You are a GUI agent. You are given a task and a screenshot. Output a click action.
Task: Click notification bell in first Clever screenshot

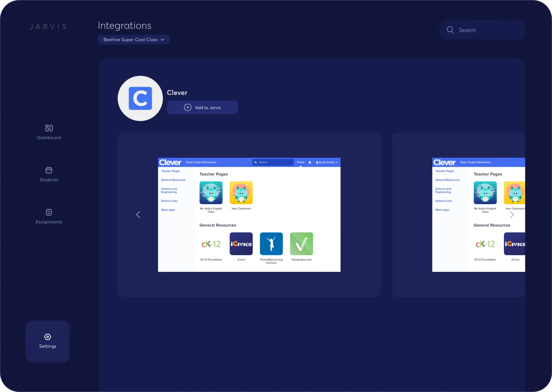(310, 162)
